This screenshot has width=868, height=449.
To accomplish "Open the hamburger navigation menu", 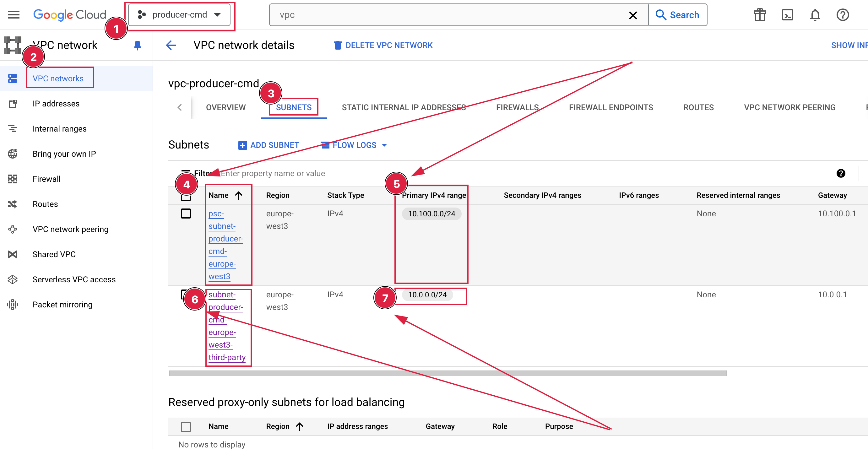I will pyautogui.click(x=14, y=15).
